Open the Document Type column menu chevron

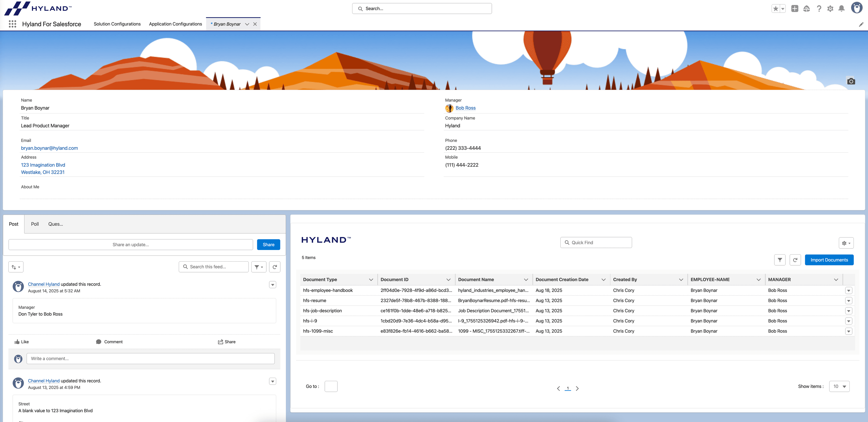(371, 280)
